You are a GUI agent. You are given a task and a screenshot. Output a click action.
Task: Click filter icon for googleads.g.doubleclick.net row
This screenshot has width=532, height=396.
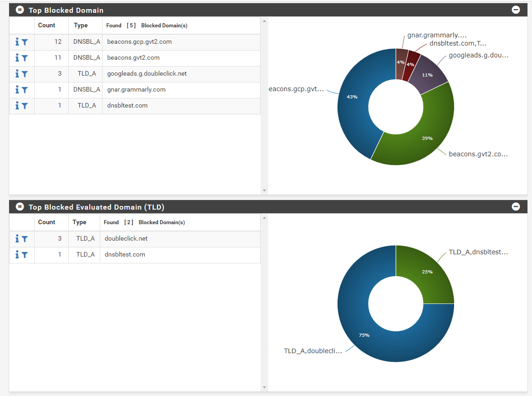tap(25, 74)
